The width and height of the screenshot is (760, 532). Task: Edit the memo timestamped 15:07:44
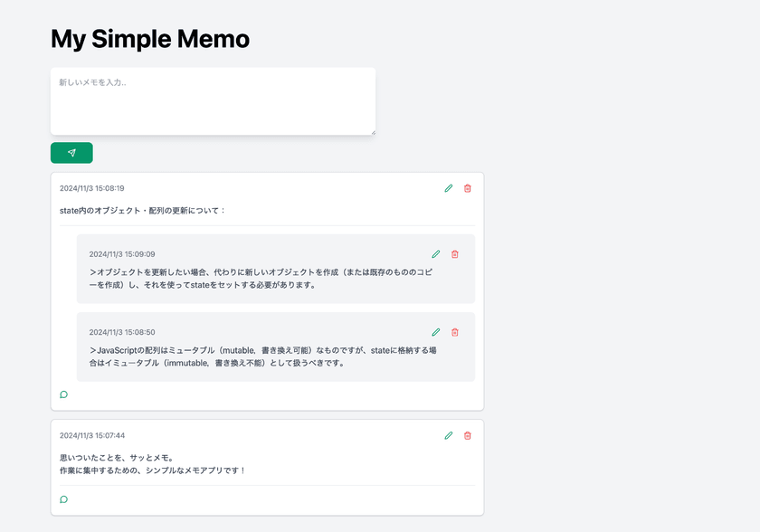tap(448, 435)
